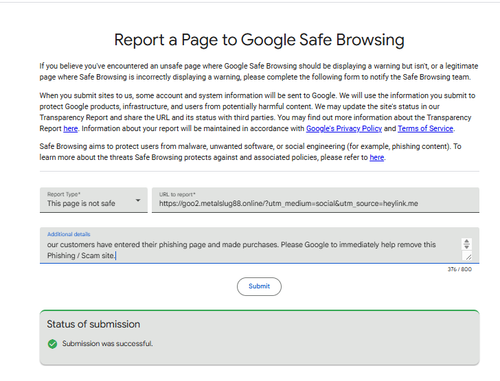This screenshot has height=381, width=500.
Task: Open the threats and policies 'here' link
Action: (x=377, y=157)
